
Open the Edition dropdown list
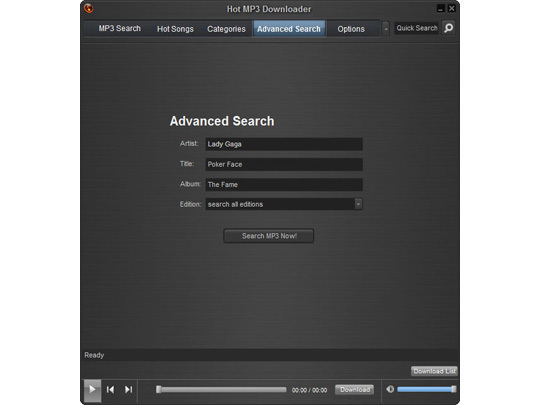358,204
